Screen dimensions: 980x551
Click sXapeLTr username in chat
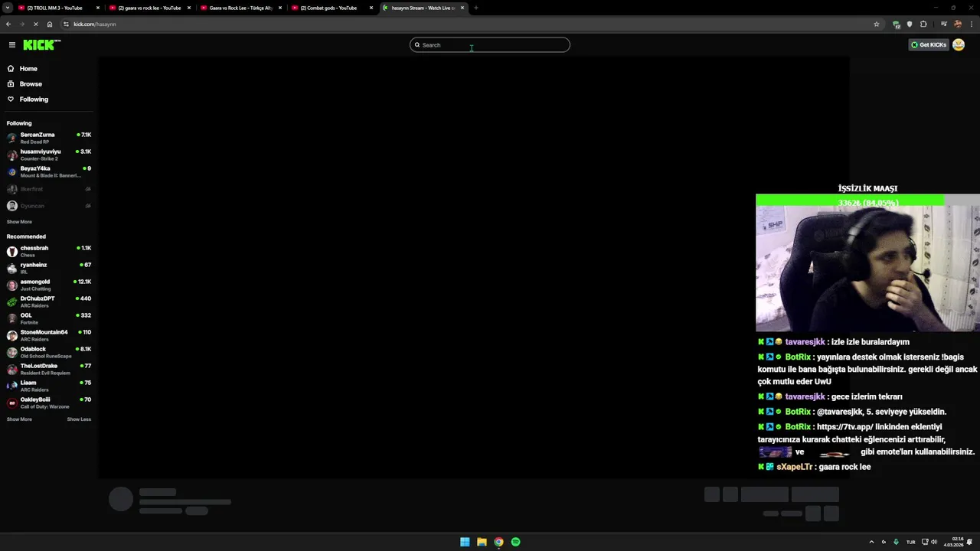pos(794,467)
